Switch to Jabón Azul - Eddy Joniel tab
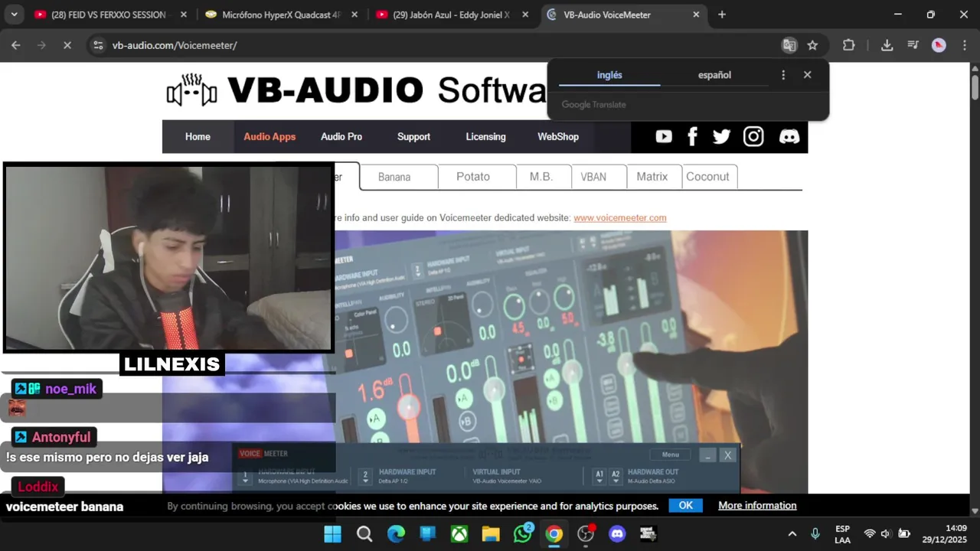The image size is (980, 551). pos(453,15)
